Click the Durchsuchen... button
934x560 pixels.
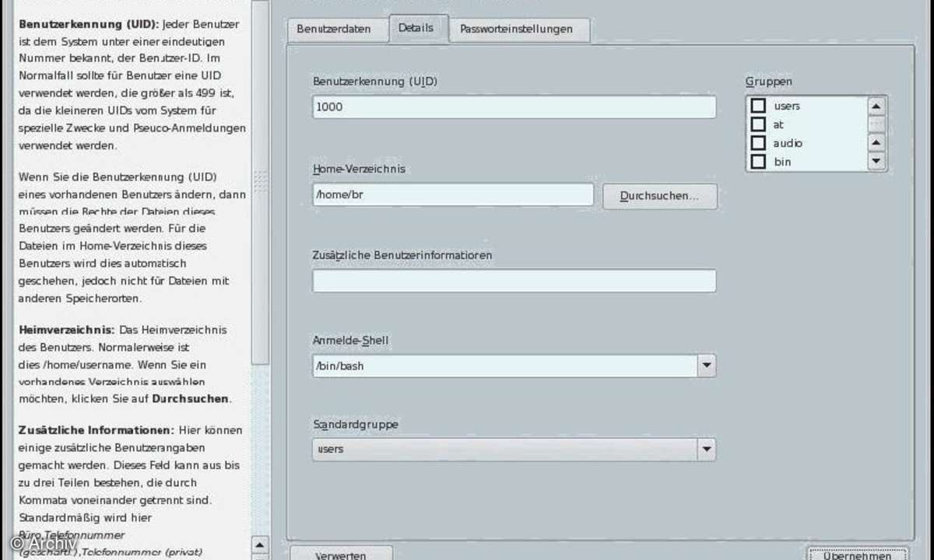point(659,196)
